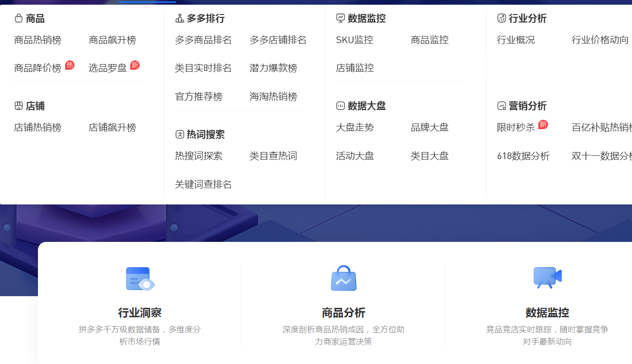Open 行业概况
Image resolution: width=632 pixels, height=364 pixels.
click(516, 40)
